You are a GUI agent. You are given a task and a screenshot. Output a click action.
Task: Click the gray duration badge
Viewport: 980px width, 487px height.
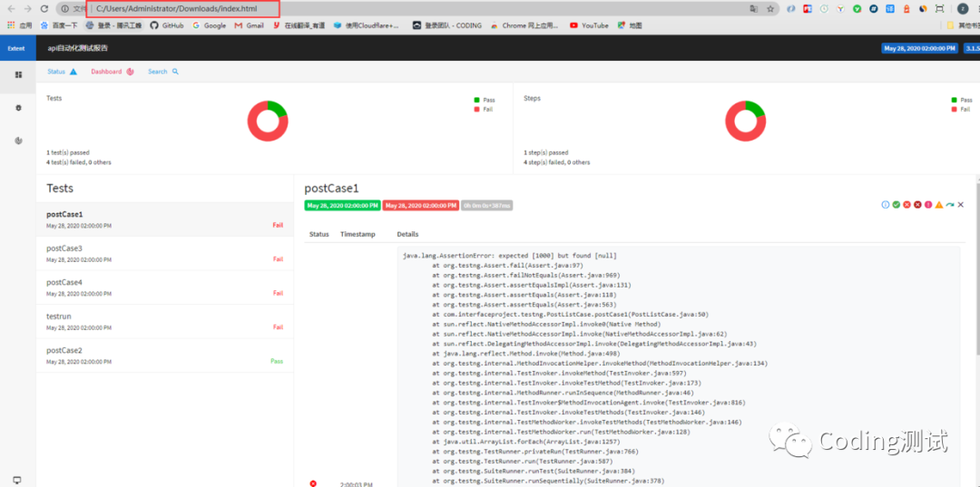[x=487, y=206]
